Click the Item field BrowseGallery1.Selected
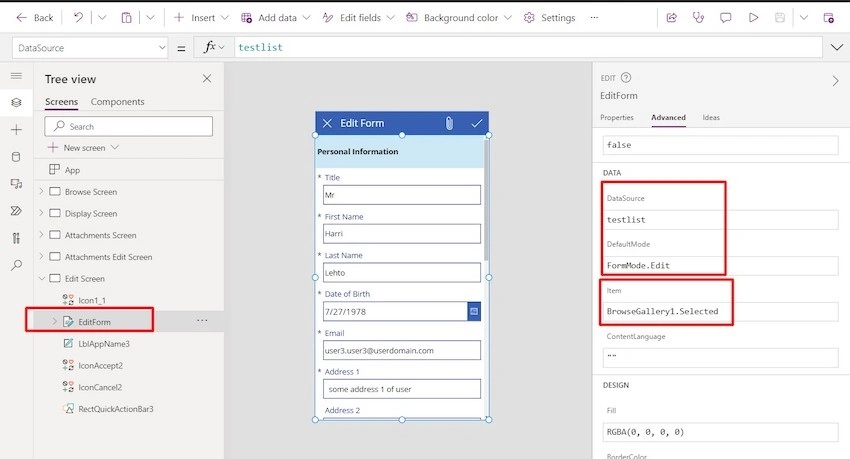The height and width of the screenshot is (459, 850). coord(720,312)
